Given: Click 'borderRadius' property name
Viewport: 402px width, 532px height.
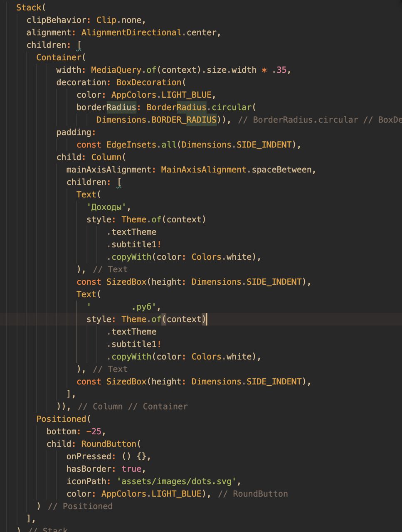Looking at the screenshot, I should point(106,107).
